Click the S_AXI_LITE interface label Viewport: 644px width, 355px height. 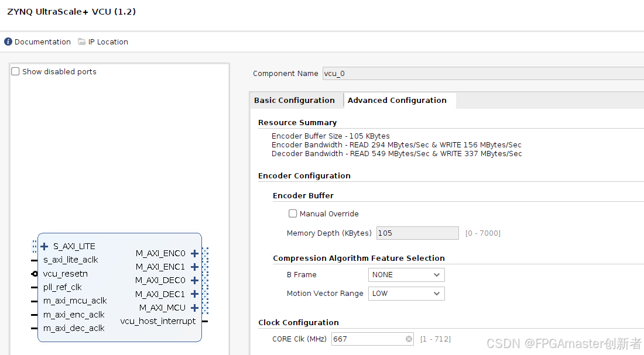[74, 246]
